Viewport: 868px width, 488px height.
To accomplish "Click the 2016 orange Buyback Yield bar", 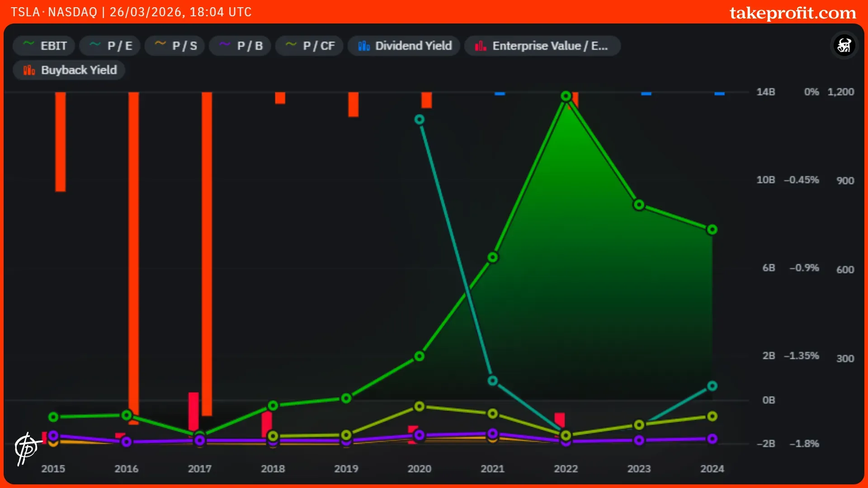I will click(x=133, y=253).
